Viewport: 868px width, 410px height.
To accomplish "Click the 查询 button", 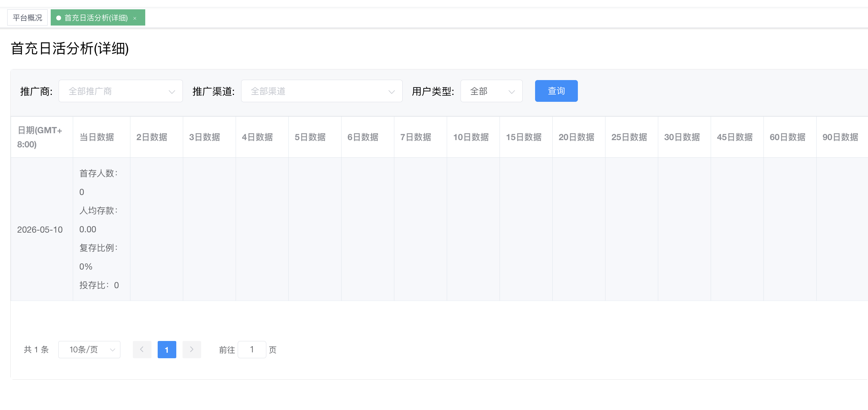I will click(x=556, y=91).
